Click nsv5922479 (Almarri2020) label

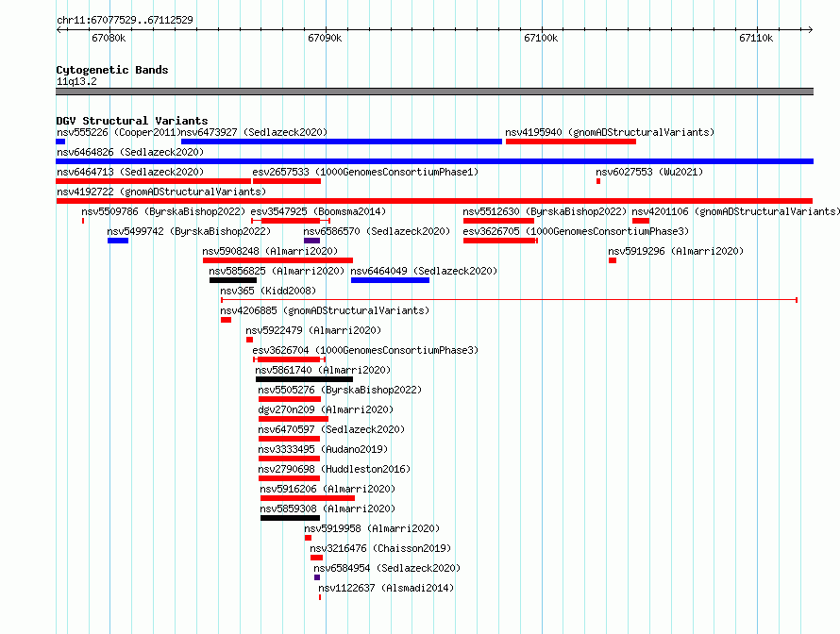pos(313,330)
